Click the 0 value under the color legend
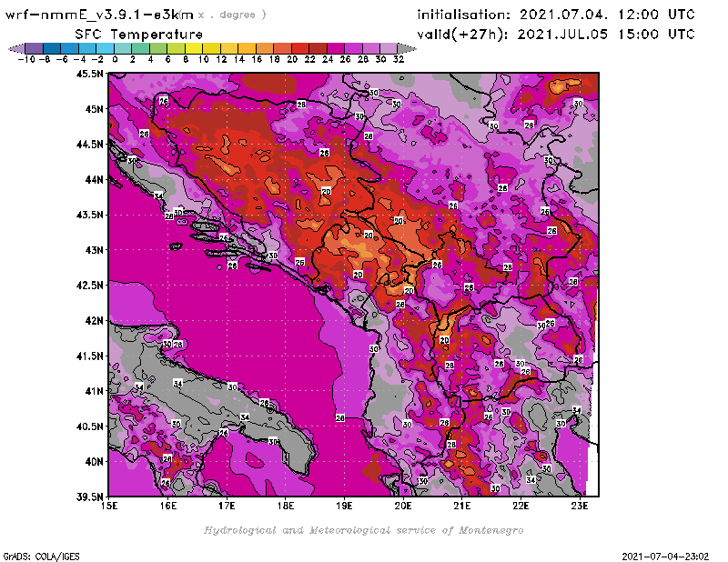Screen dimensions: 728x562 click(115, 59)
